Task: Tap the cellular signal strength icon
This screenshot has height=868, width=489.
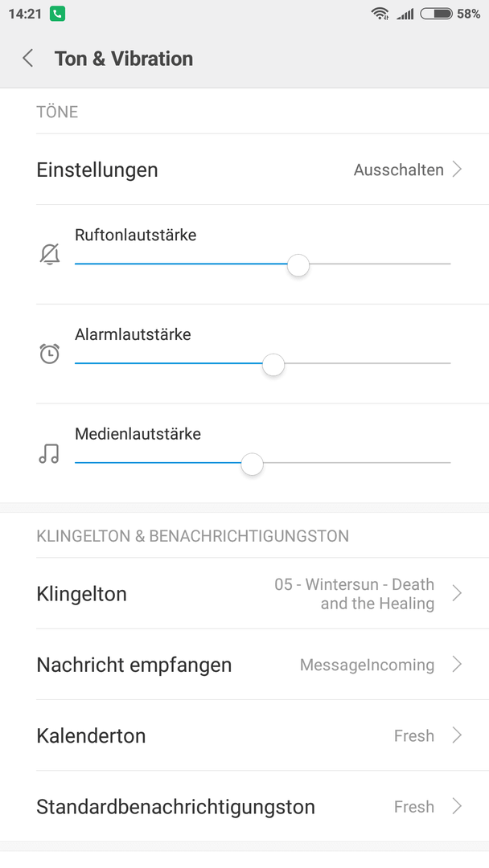Action: [x=405, y=14]
